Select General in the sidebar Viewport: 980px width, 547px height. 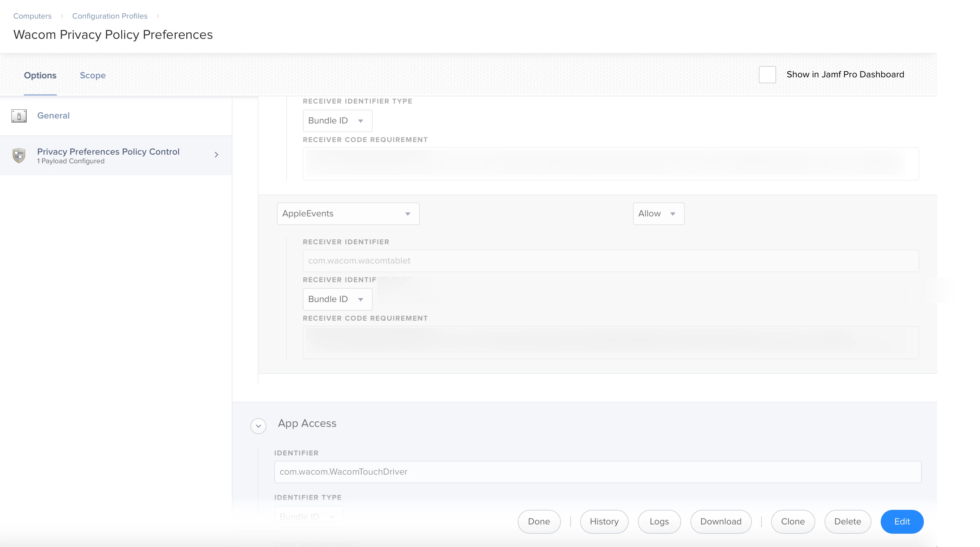(116, 116)
